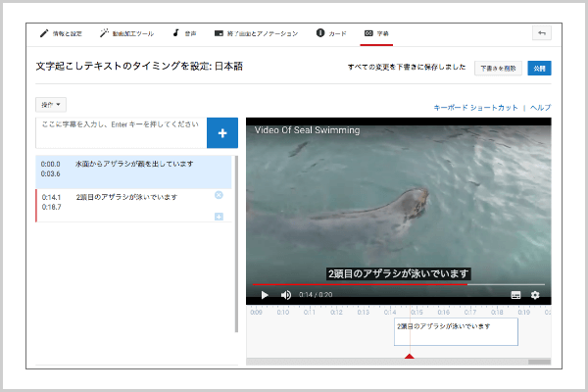Screen dimensions: 588x392
Task: Select the 字幕 tab
Action: tap(376, 33)
